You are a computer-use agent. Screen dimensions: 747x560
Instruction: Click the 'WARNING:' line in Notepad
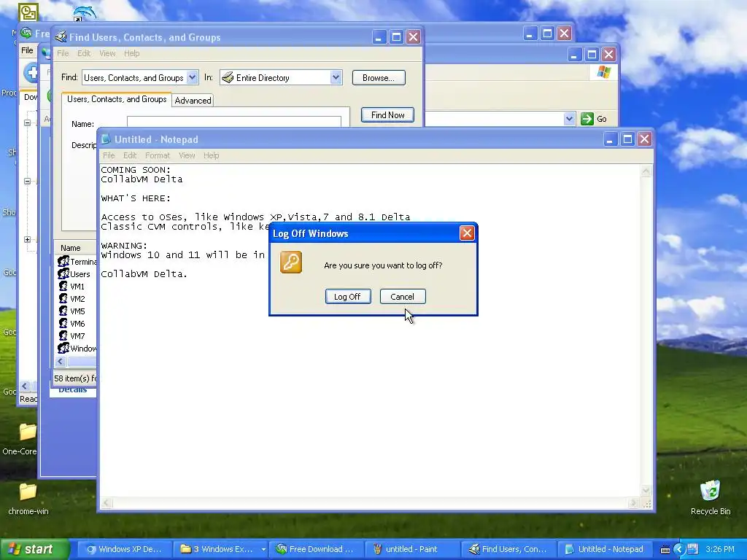(124, 245)
